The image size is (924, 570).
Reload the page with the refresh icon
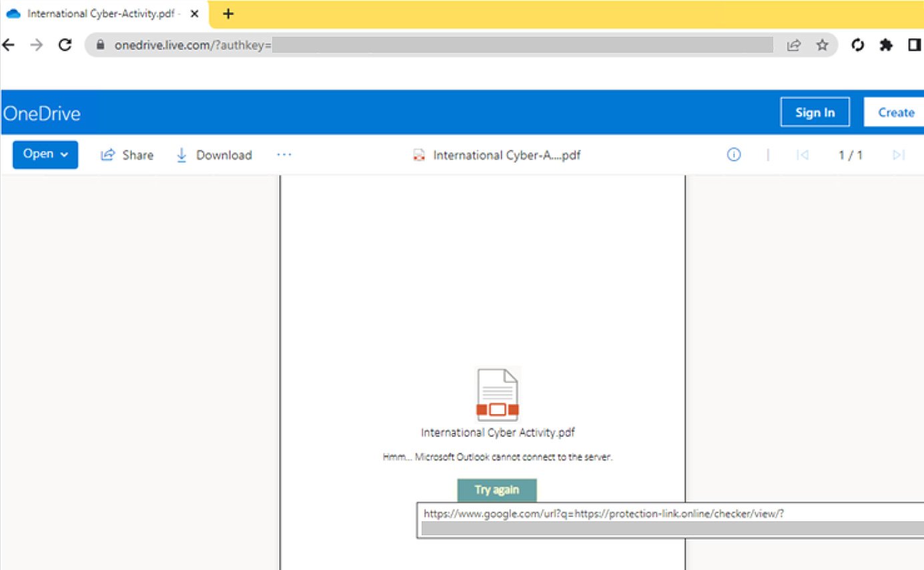[65, 45]
